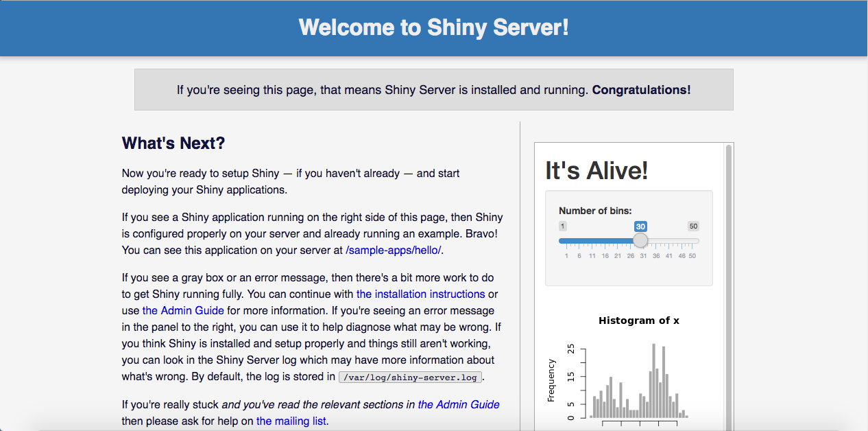Click the "/var/log/shiny-server.log" code path

coord(411,377)
